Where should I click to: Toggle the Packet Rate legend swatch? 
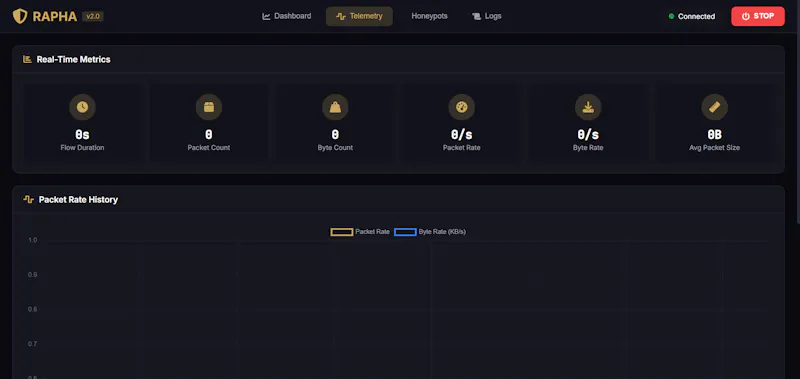pos(342,232)
